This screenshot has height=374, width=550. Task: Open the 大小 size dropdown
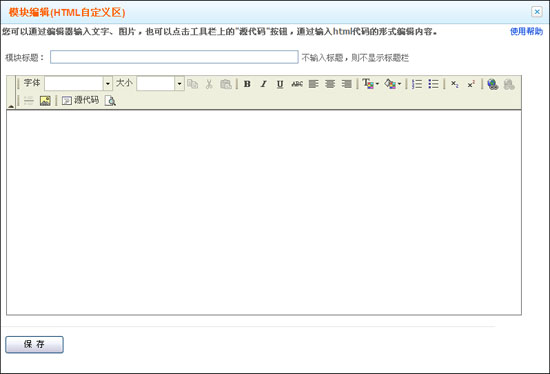tap(179, 84)
